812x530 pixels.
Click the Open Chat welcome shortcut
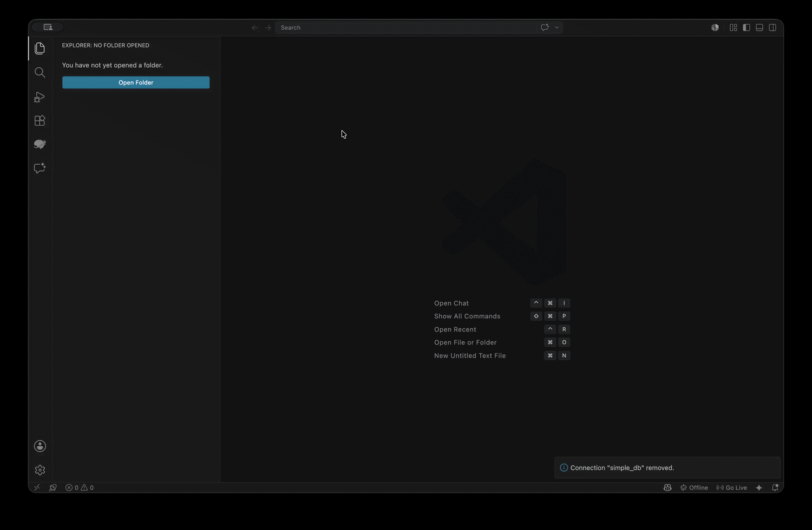pyautogui.click(x=502, y=303)
